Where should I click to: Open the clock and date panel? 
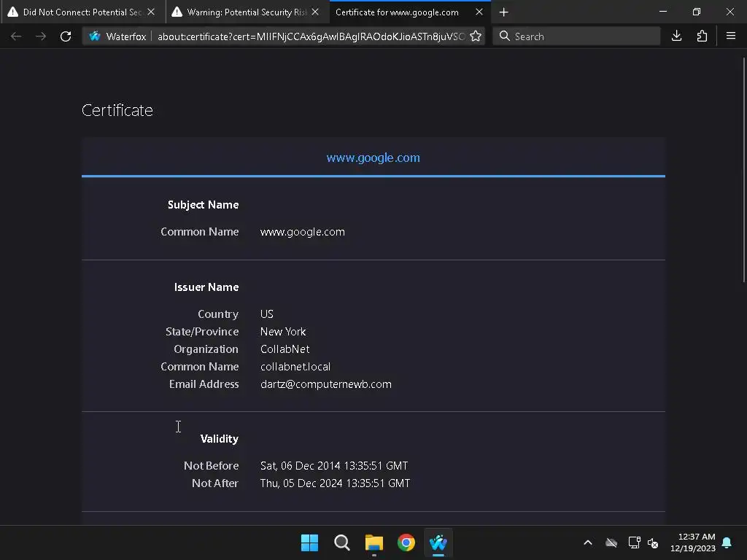(x=693, y=542)
